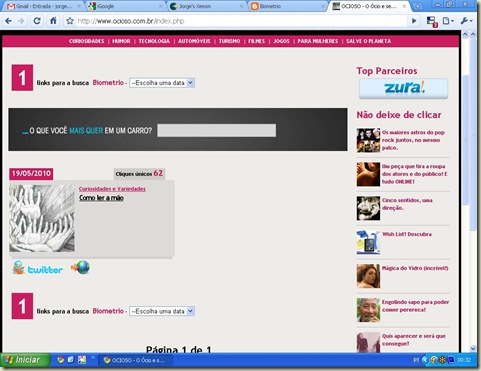481x371 pixels.
Task: Click the hands drawing thumbnail
Action: tap(42, 218)
